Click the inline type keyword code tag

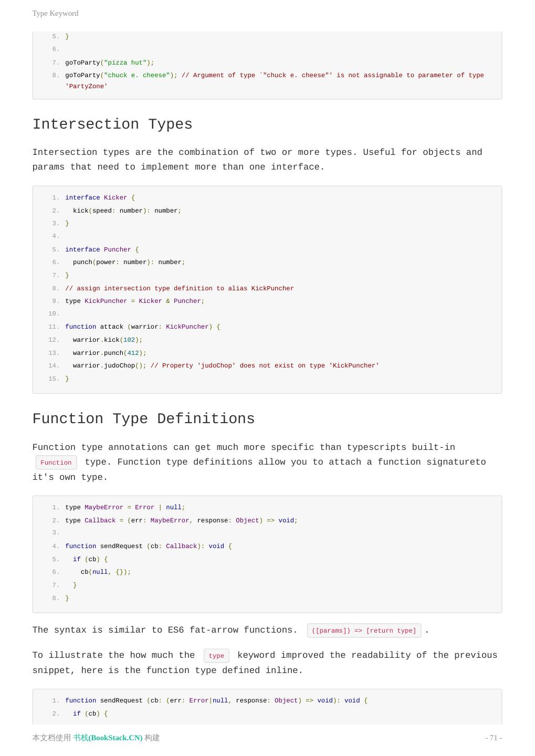[216, 656]
